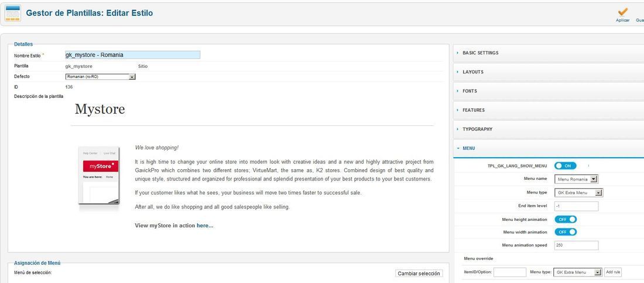This screenshot has height=283, width=644.
Task: Collapse the MENU panel
Action: tap(549, 148)
